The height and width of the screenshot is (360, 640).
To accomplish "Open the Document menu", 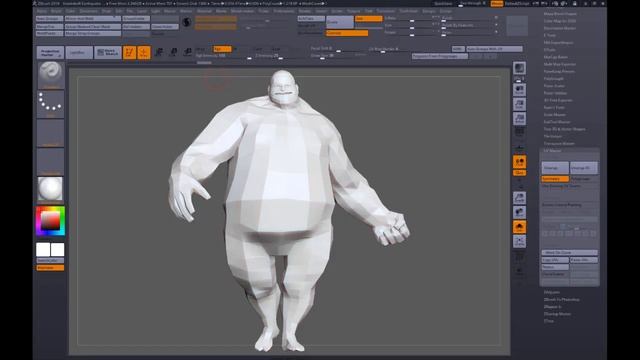I will [89, 11].
